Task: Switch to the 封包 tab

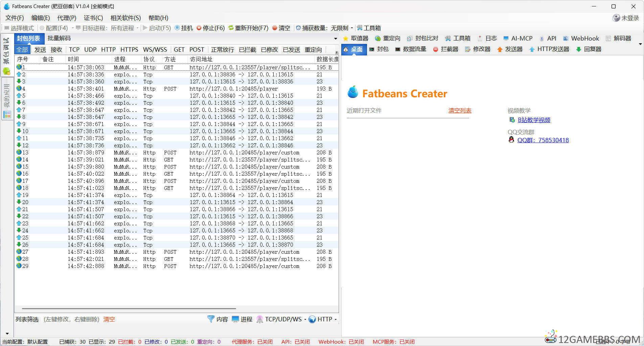Action: point(379,49)
